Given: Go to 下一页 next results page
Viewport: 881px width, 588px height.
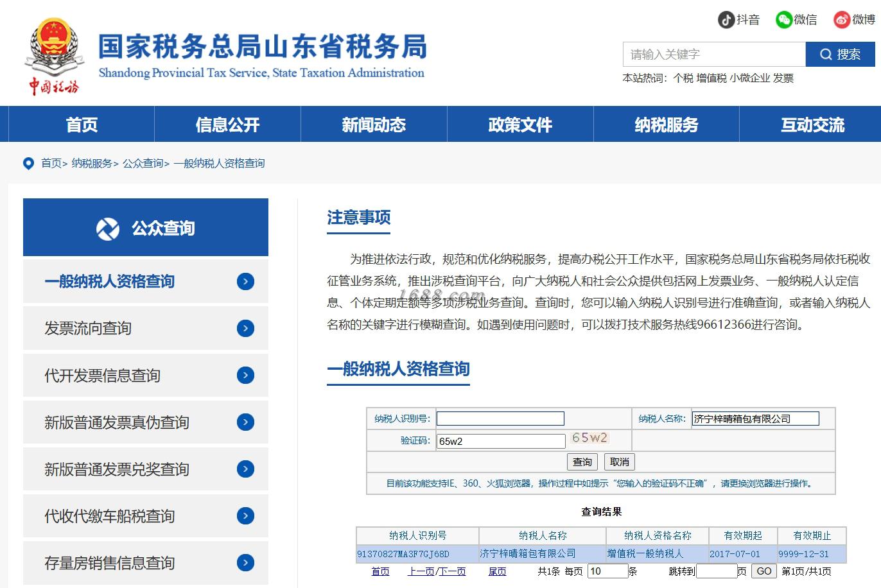Looking at the screenshot, I should pyautogui.click(x=452, y=571).
